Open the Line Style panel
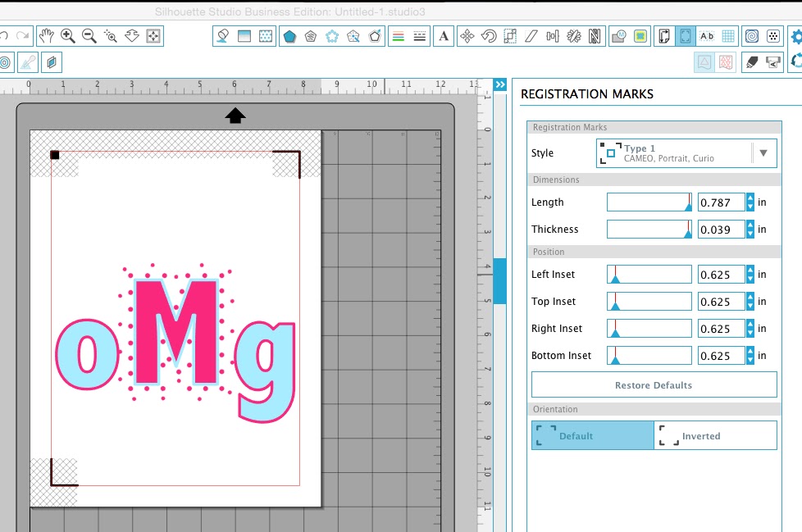 [419, 36]
